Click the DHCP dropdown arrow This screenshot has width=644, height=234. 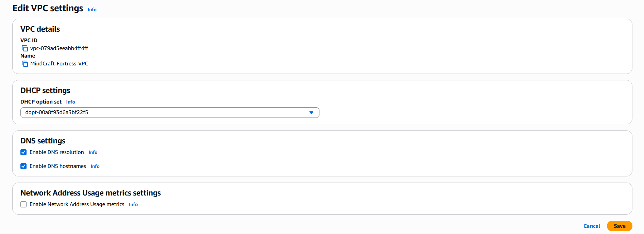(x=311, y=113)
